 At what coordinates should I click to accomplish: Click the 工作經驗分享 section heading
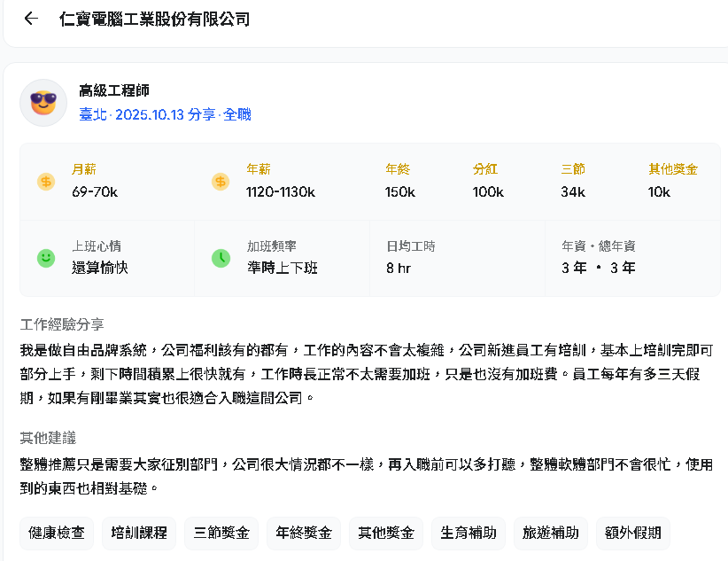click(x=62, y=324)
